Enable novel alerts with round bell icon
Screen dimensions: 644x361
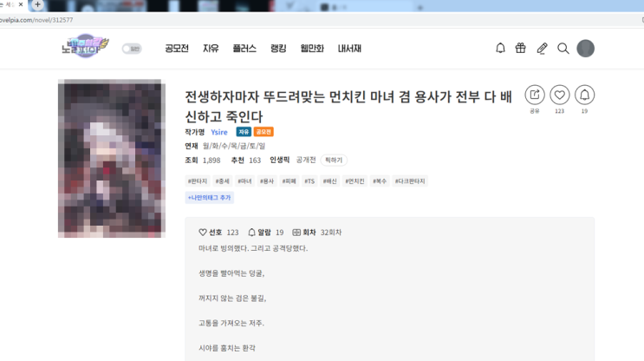[x=584, y=95]
